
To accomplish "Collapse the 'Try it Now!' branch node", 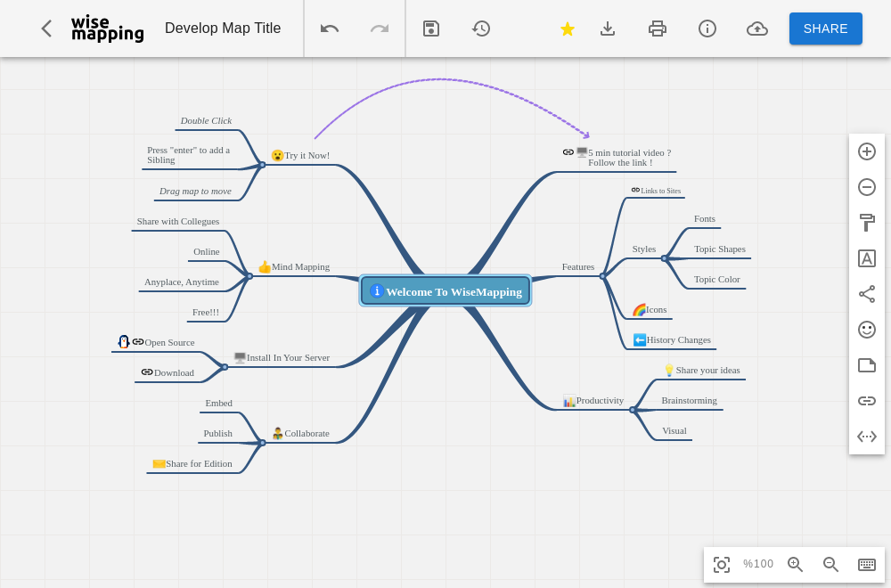I will point(263,165).
